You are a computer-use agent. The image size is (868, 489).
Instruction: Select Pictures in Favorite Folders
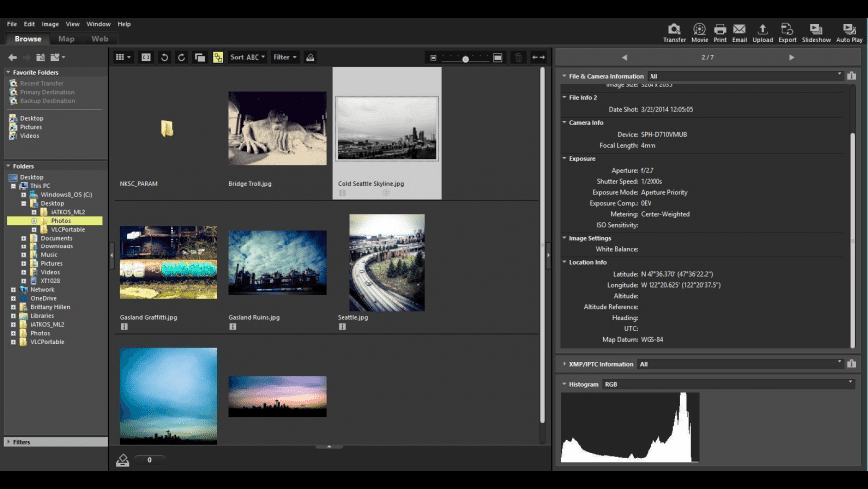click(x=30, y=127)
